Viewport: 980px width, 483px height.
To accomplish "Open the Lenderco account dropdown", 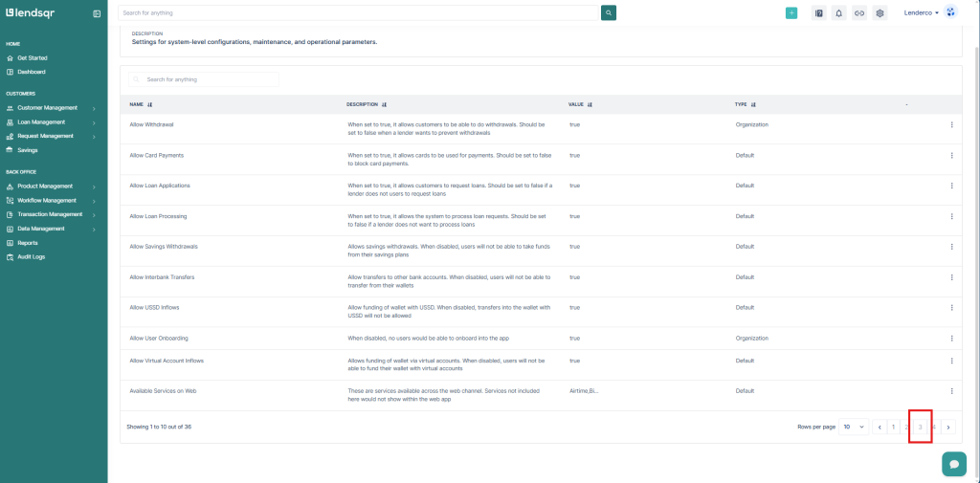I will tap(922, 13).
